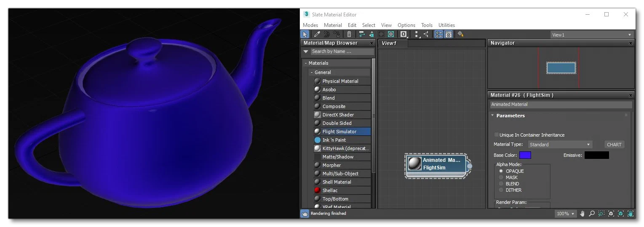
Task: Enable Unique In Container Inheritance checkbox
Action: [x=496, y=135]
